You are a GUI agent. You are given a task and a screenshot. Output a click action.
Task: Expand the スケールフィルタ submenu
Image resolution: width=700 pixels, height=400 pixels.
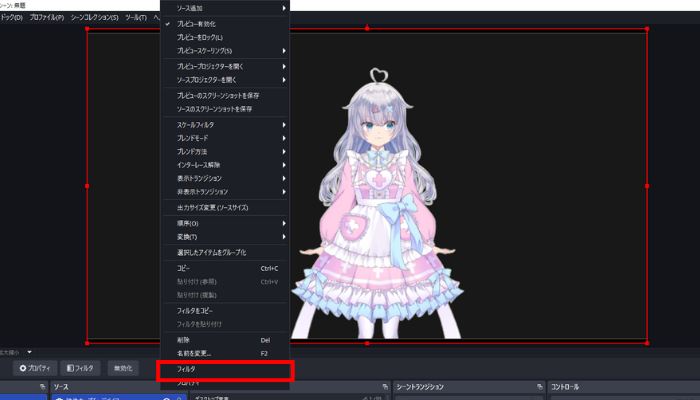pos(225,125)
